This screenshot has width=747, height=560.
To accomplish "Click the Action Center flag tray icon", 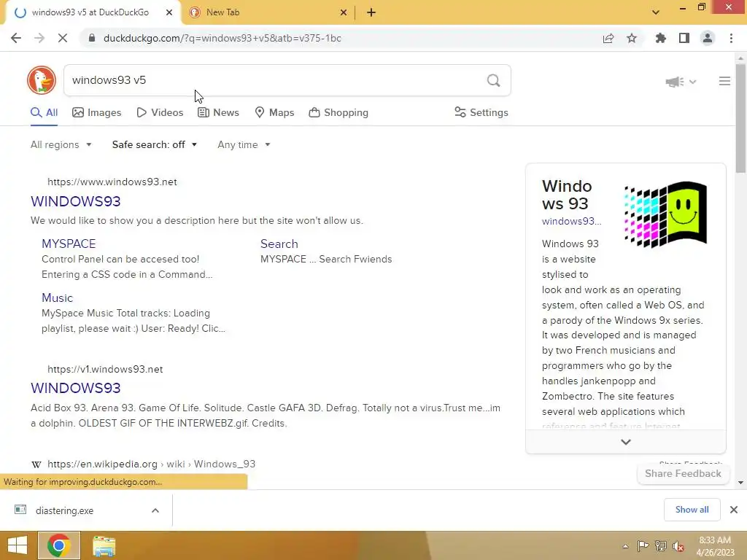I will 643,546.
